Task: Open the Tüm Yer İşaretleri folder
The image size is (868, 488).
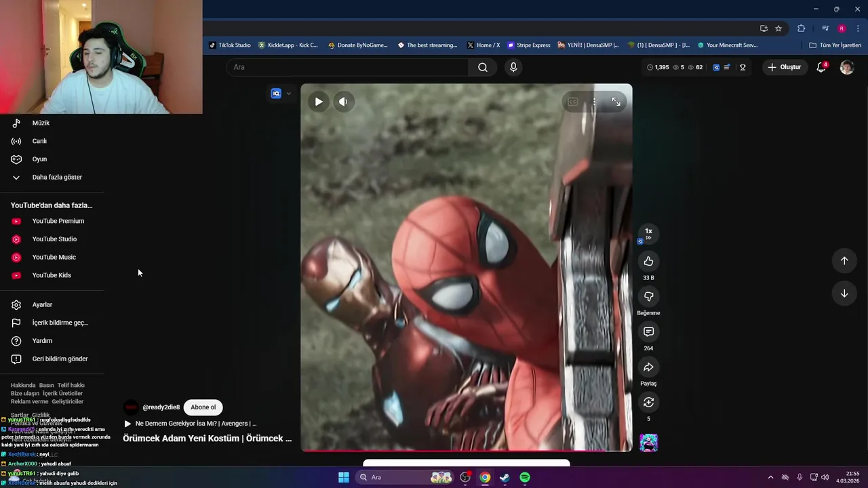Action: point(835,45)
